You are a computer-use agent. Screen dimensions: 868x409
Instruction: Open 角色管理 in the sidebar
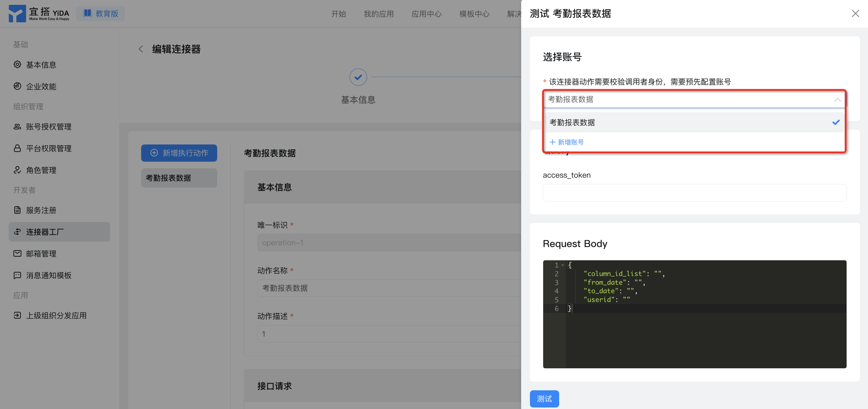59,170
